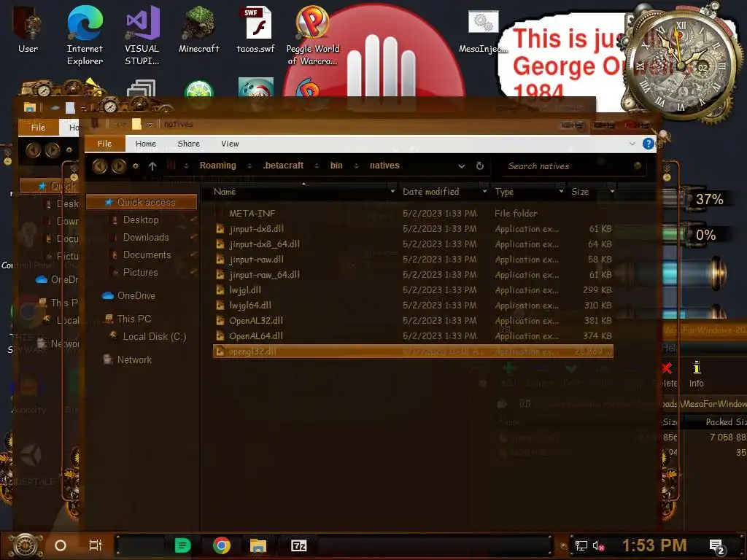
Task: Click natives in the address breadcrumb
Action: click(x=384, y=166)
